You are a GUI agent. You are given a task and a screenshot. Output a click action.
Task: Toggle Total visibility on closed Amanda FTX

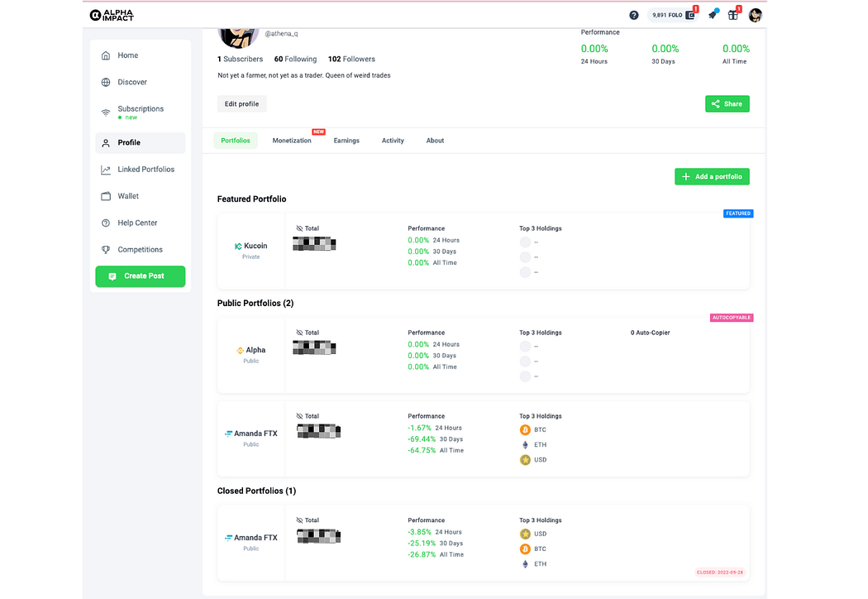[x=299, y=520]
